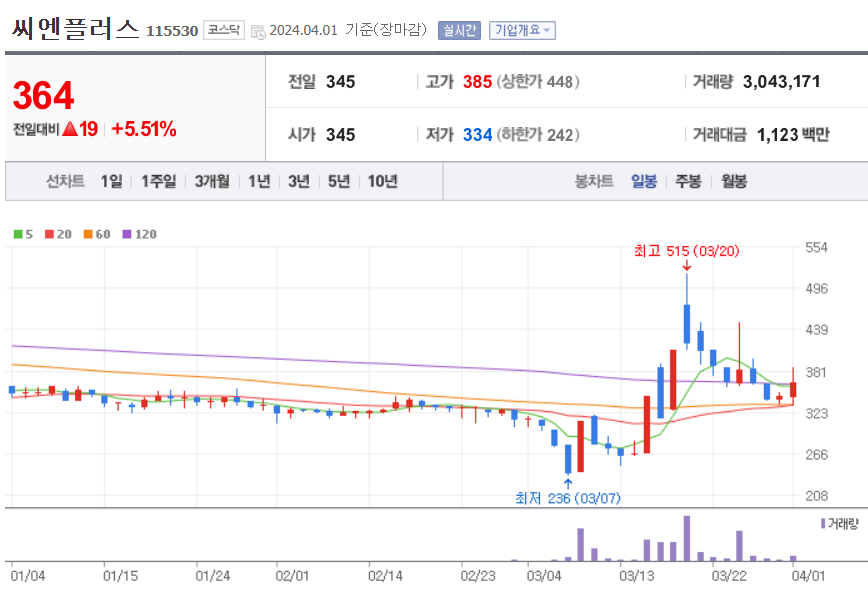Click the 하한가 242 lower limit text
This screenshot has height=598, width=868.
click(538, 135)
